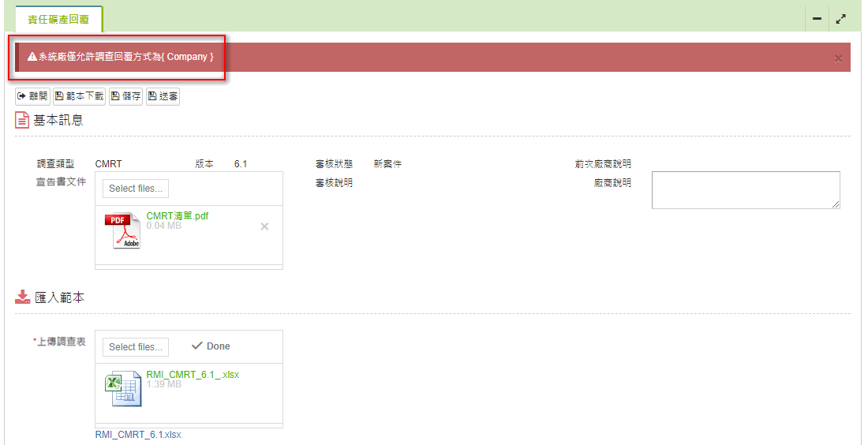Screen dimensions: 868x445
Task: Expand panel to fullscreen with arrows icon
Action: pyautogui.click(x=840, y=19)
